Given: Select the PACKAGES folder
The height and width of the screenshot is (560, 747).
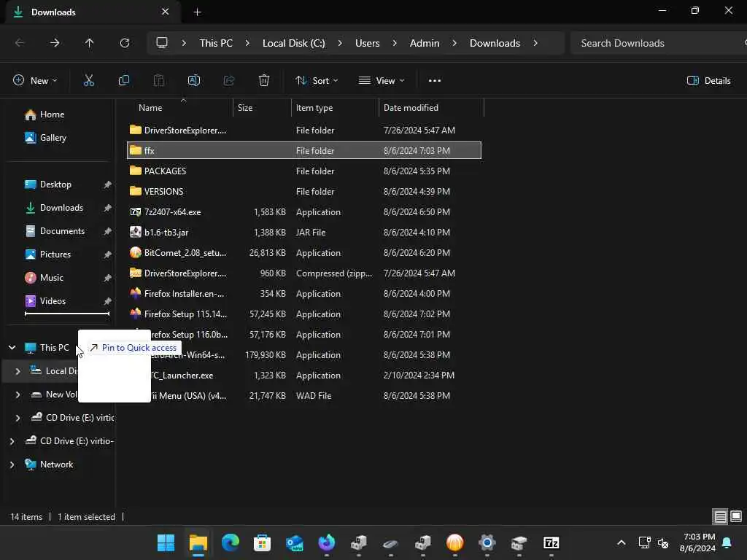Looking at the screenshot, I should (304, 171).
